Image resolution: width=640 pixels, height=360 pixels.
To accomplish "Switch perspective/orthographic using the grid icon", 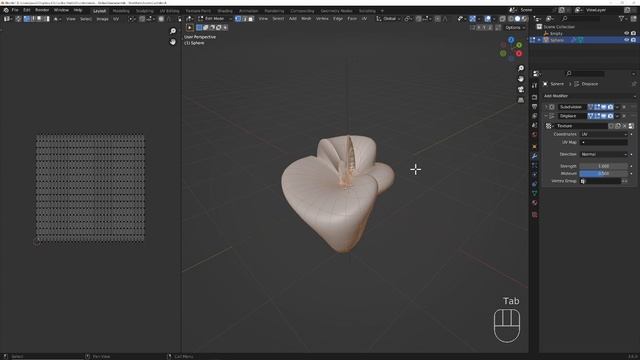I will click(x=521, y=100).
